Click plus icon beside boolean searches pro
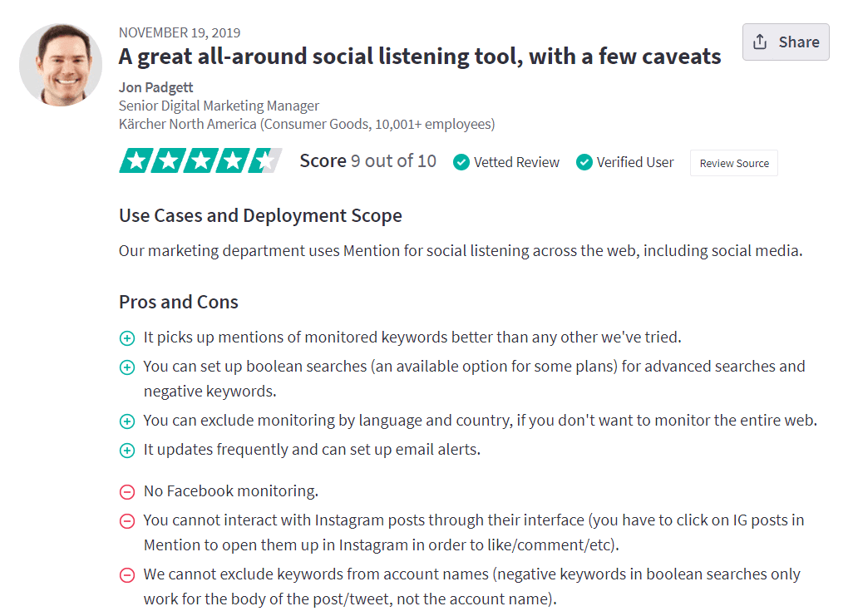Screen dimensions: 853x616 point(126,367)
